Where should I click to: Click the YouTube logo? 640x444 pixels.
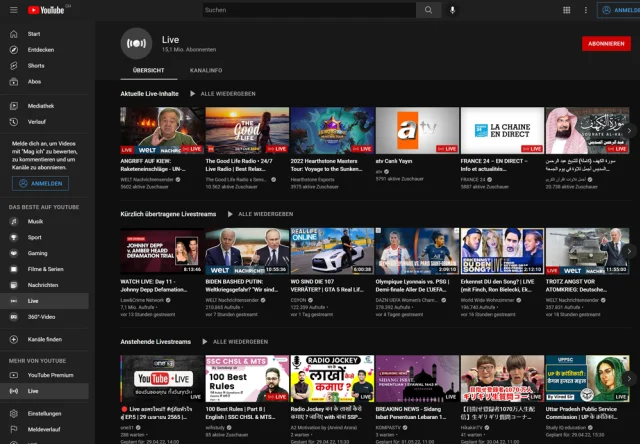pos(47,10)
